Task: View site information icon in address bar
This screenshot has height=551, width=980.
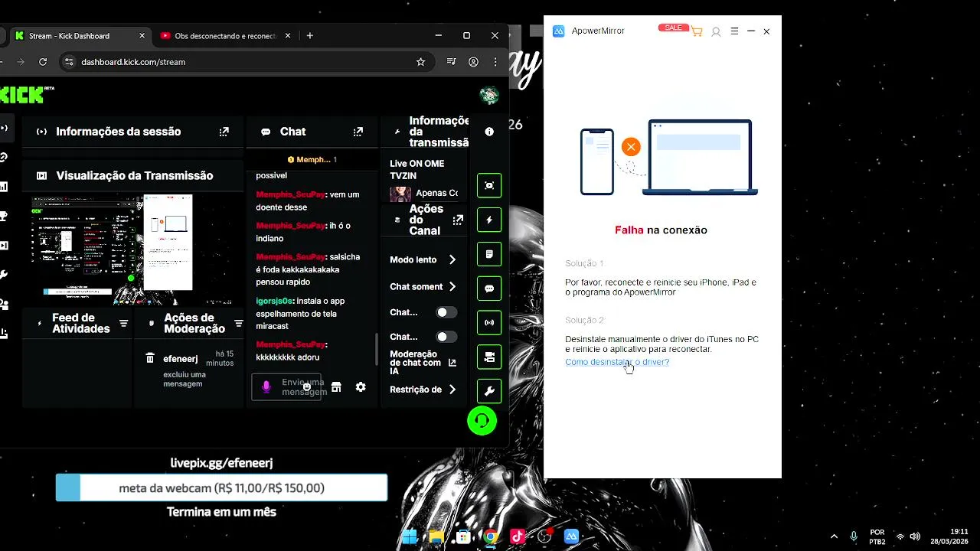Action: click(x=68, y=62)
